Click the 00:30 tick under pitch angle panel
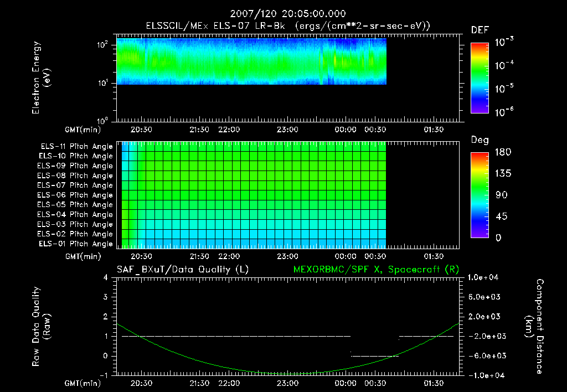 (375, 256)
